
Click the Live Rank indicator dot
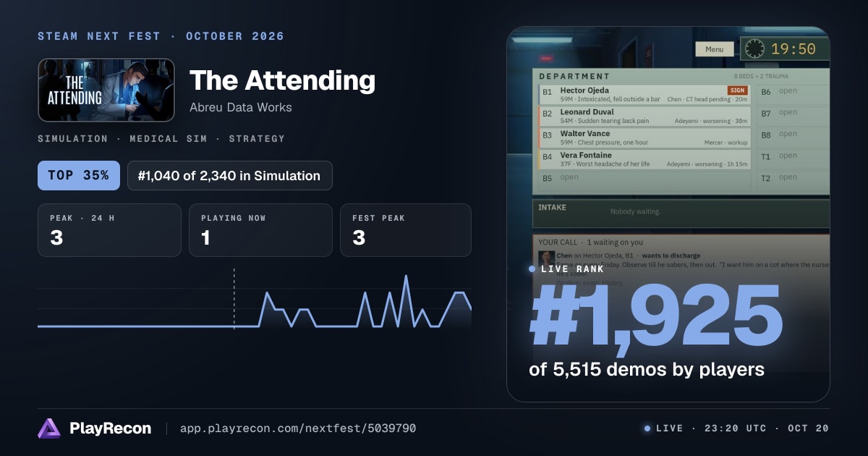(532, 269)
